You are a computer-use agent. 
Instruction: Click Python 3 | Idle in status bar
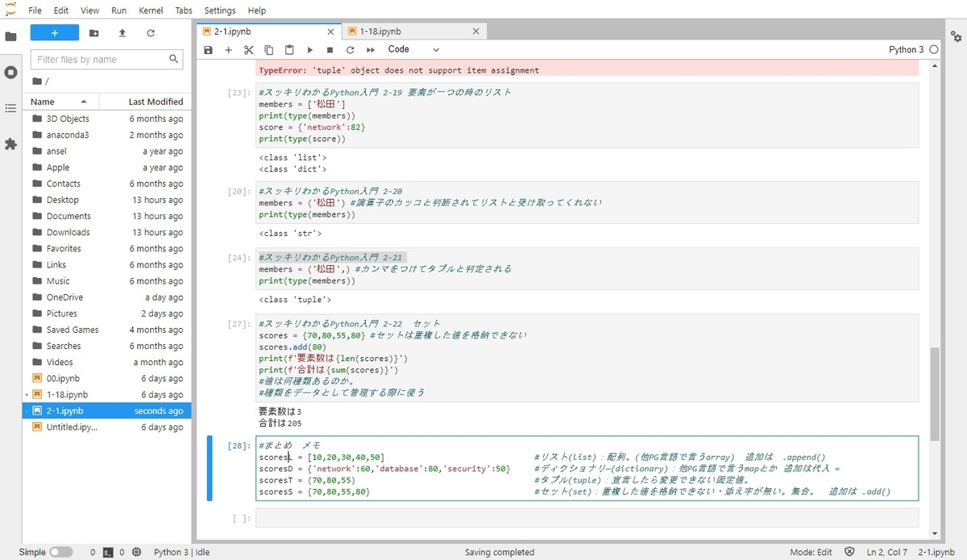point(182,552)
